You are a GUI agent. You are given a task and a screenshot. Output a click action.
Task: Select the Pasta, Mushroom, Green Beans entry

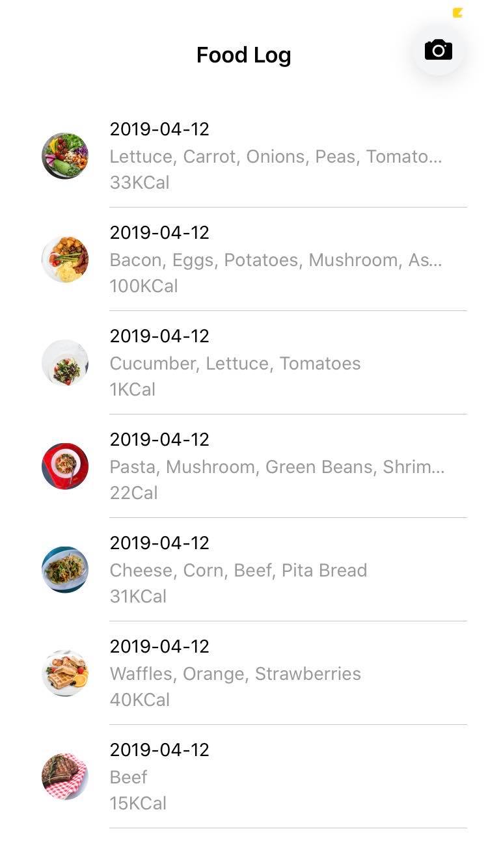click(x=244, y=467)
